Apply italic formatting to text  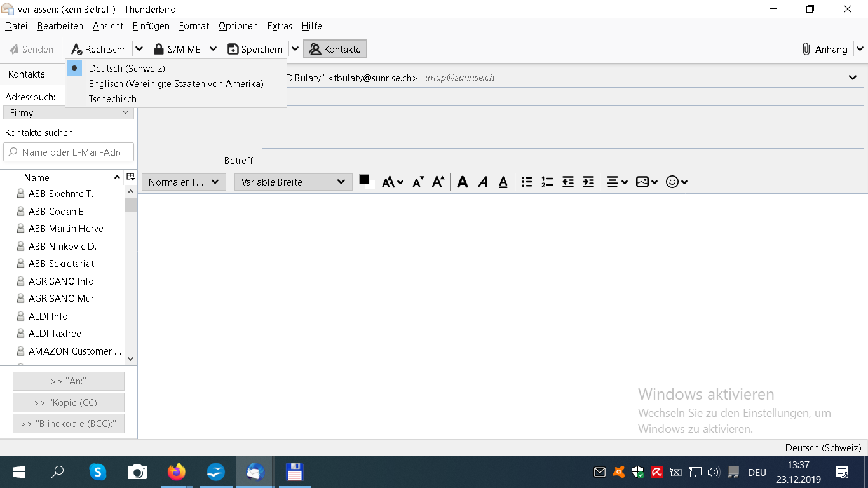tap(483, 182)
